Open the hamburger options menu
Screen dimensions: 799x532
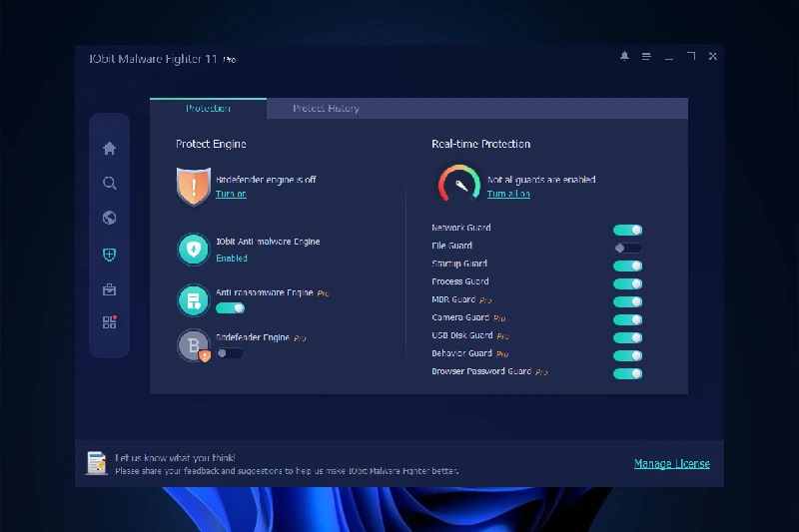(646, 57)
